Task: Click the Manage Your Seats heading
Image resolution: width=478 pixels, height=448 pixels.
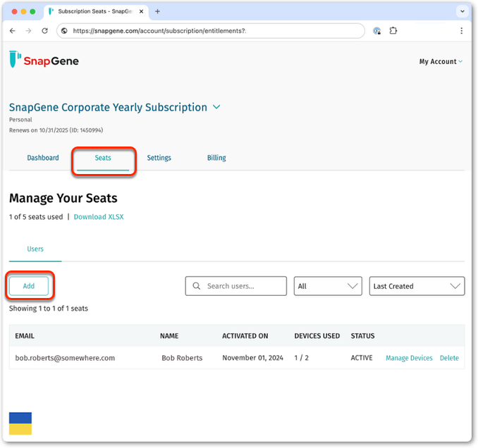Action: (x=63, y=198)
